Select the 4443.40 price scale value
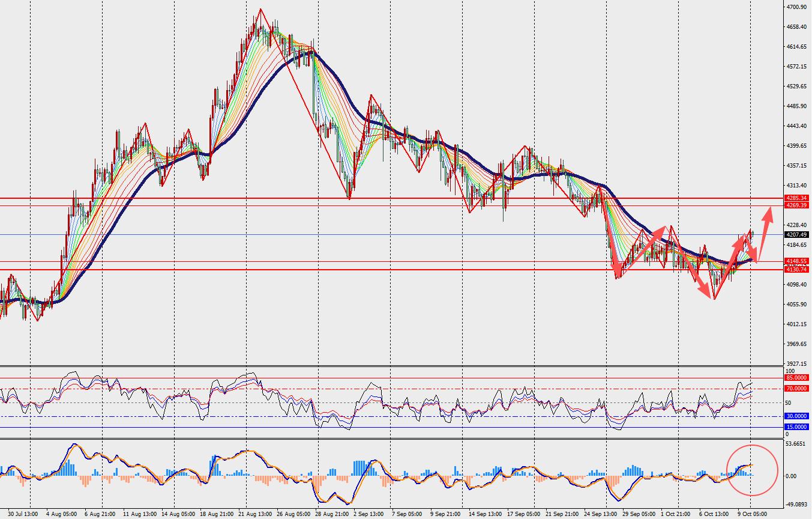The width and height of the screenshot is (812, 519). point(796,126)
